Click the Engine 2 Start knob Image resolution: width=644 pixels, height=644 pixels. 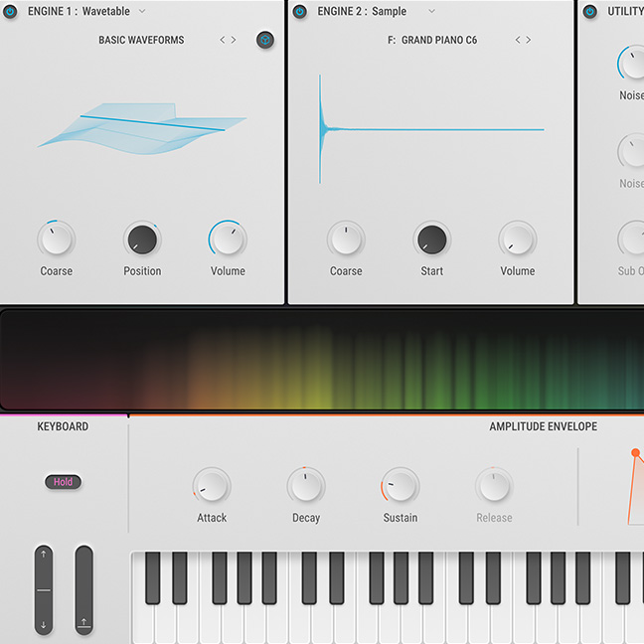pyautogui.click(x=431, y=240)
